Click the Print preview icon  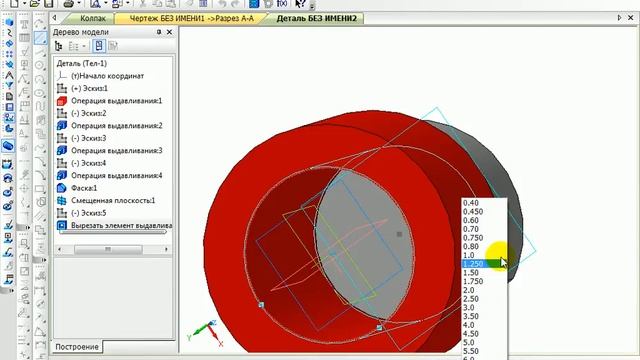click(x=95, y=4)
